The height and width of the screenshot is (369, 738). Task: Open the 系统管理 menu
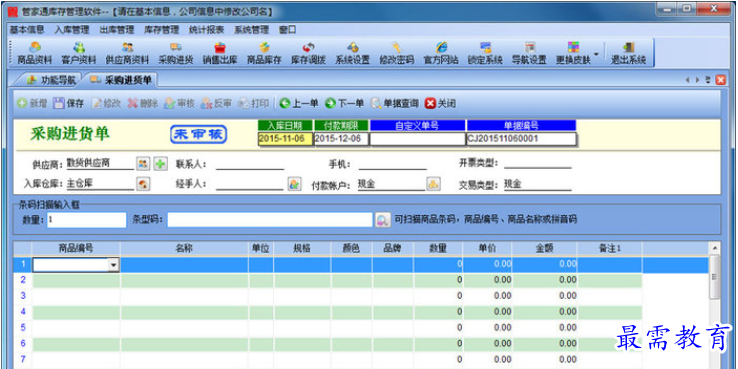(251, 30)
